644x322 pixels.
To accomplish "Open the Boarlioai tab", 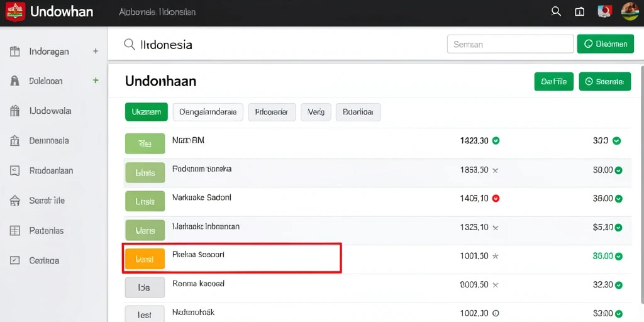I will pos(358,112).
